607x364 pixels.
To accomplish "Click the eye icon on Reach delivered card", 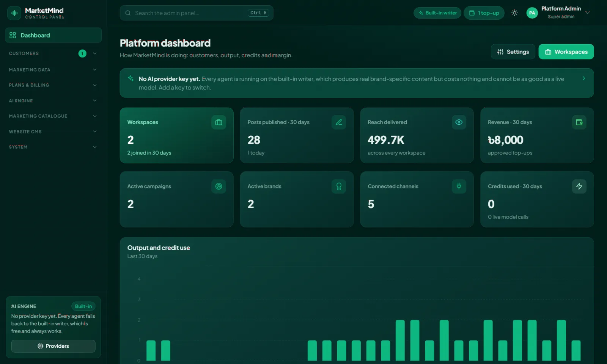I will (x=459, y=122).
